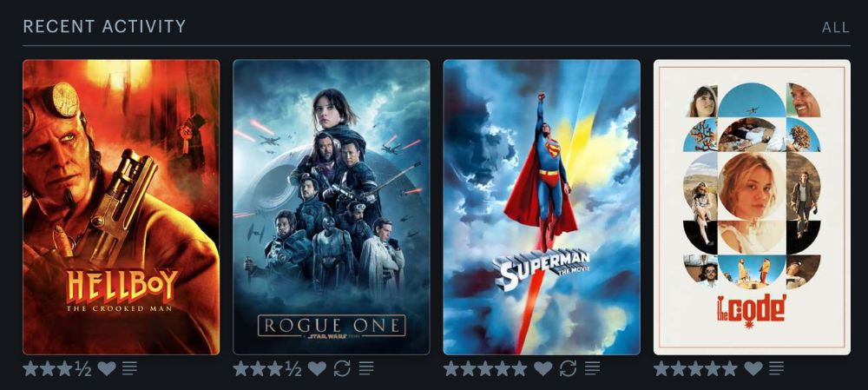The height and width of the screenshot is (390, 868).
Task: View ALL recent activity
Action: [x=835, y=27]
